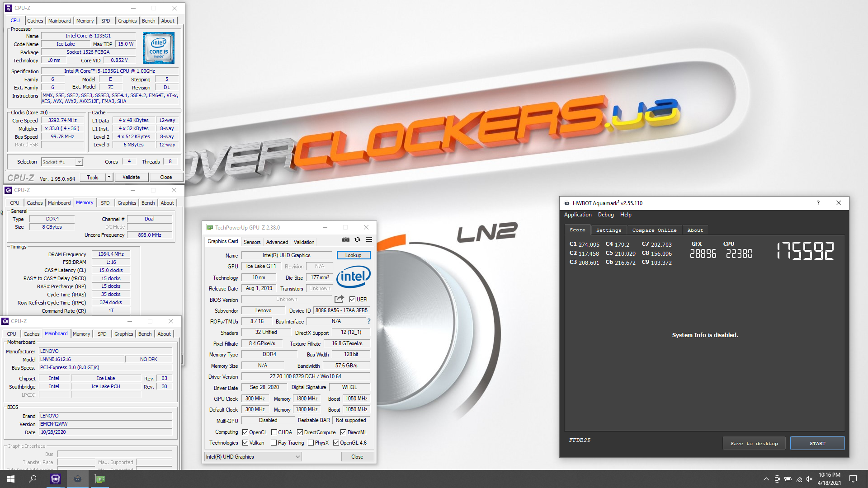Open the Socket #1 selection dropdown

pos(62,162)
